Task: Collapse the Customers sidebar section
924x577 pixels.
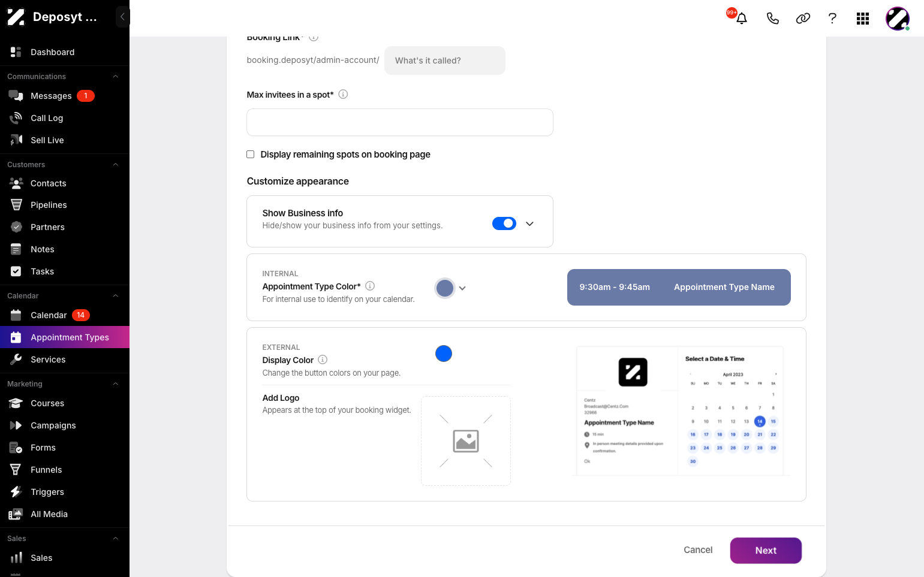Action: pos(116,165)
